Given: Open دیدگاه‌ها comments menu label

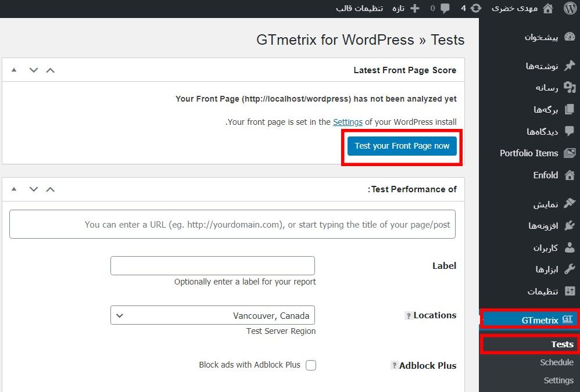Looking at the screenshot, I should (542, 131).
